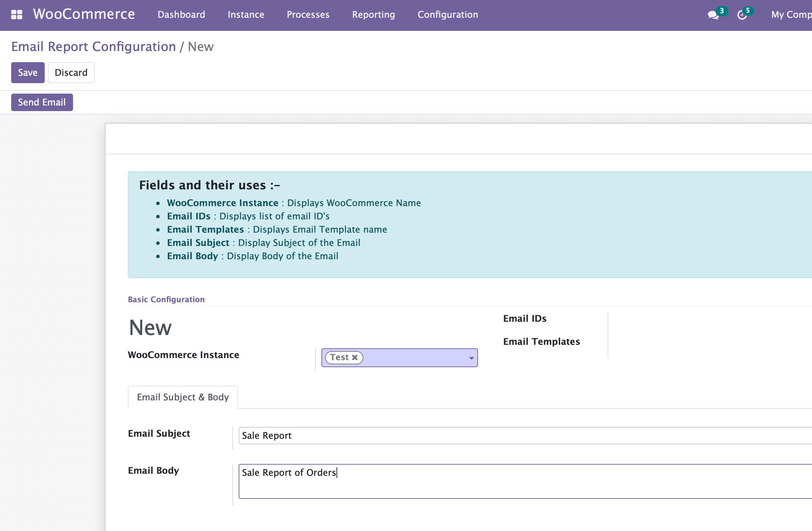The height and width of the screenshot is (531, 812).
Task: Open the My Company switcher
Action: [791, 15]
